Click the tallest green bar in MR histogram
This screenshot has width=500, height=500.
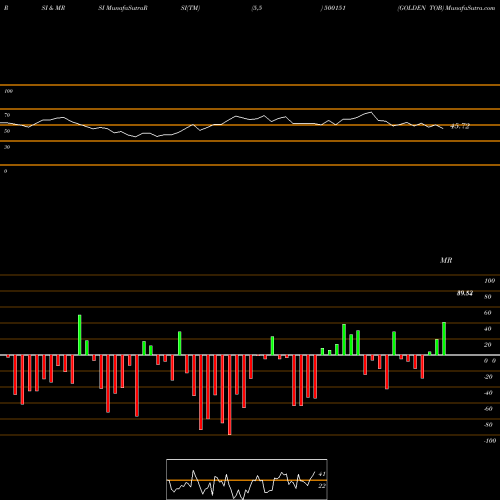[80, 335]
